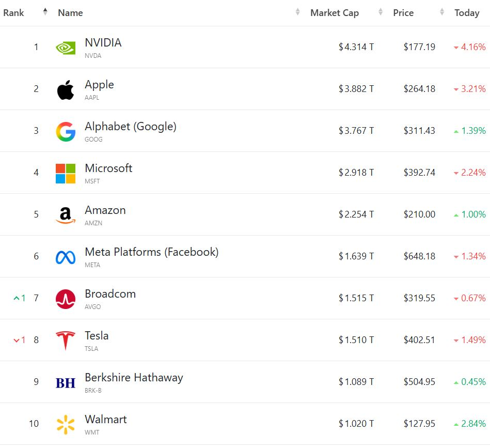Sort by Name column sort arrows
490x448 pixels.
(x=297, y=12)
